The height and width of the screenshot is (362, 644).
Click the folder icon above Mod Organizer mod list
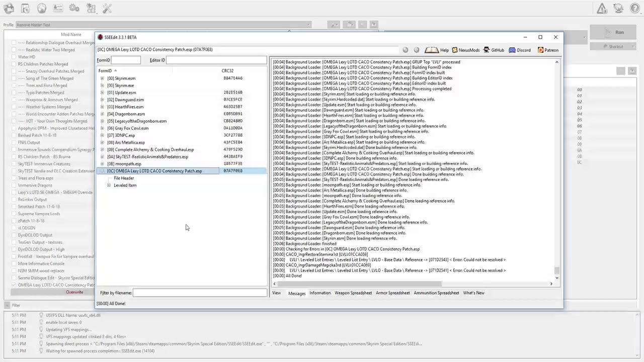350,25
